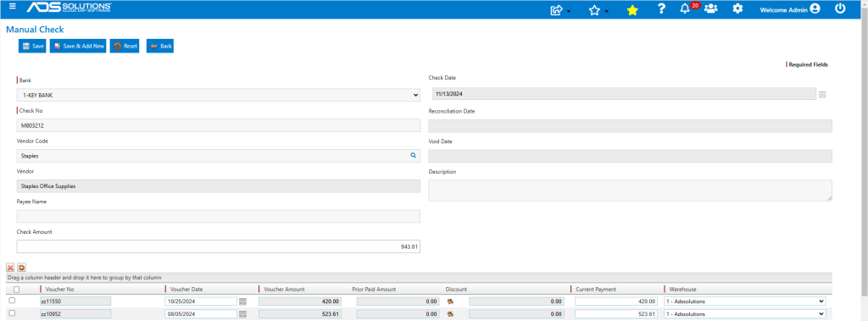The width and height of the screenshot is (868, 321).
Task: Check the box for voucher zz11550
Action: (12, 301)
